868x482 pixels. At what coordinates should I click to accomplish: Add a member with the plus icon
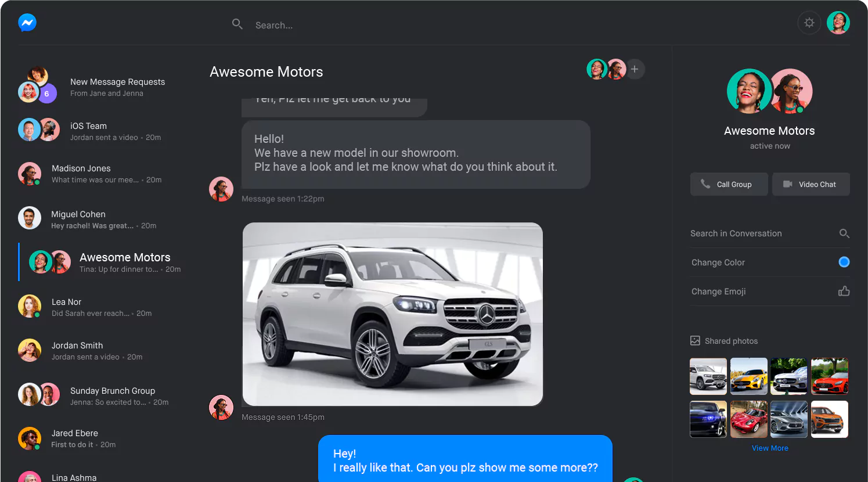[x=635, y=69]
